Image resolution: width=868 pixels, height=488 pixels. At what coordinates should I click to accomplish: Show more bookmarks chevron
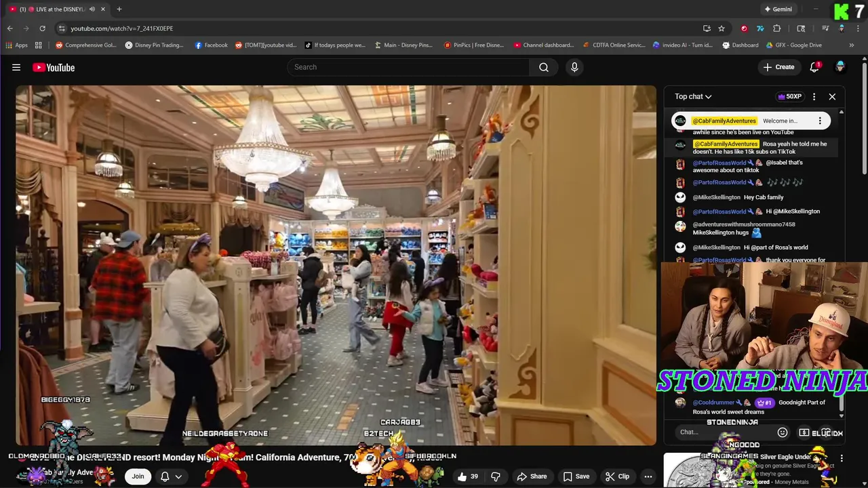[x=852, y=45]
